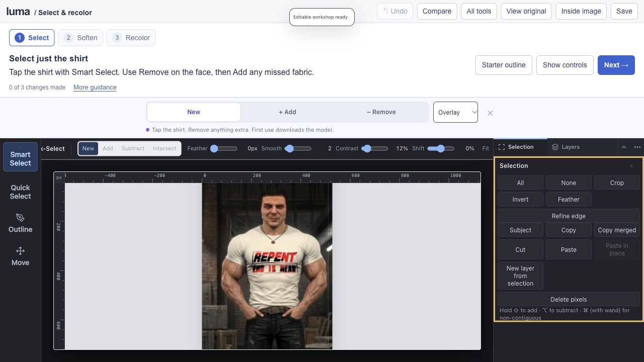The width and height of the screenshot is (644, 362).
Task: Click Invert in the Selection panel
Action: click(x=520, y=199)
